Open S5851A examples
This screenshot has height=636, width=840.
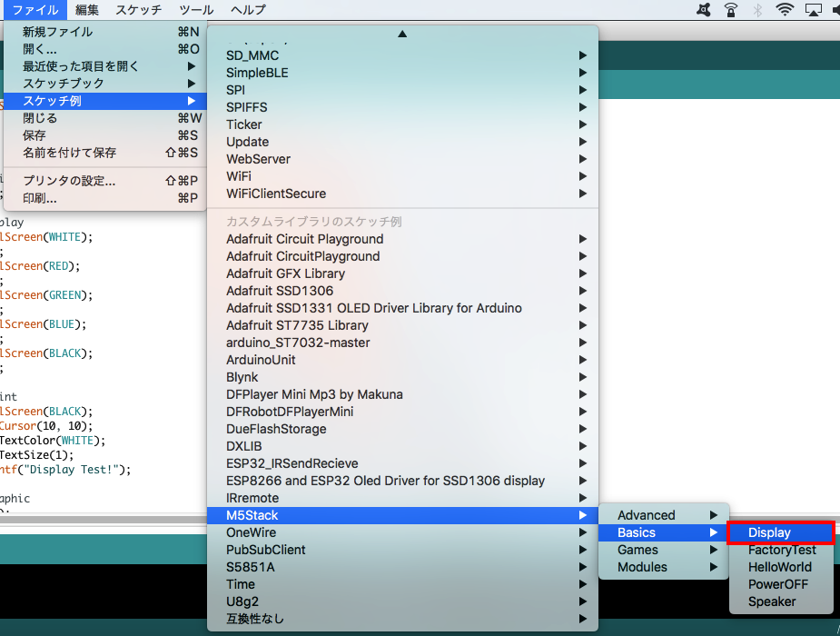click(402, 567)
